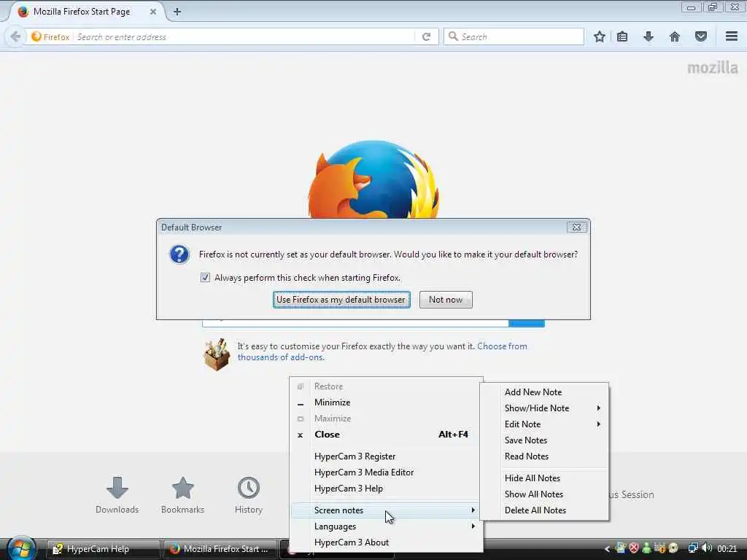Click the reload button in the address bar
The height and width of the screenshot is (560, 747).
pos(426,36)
